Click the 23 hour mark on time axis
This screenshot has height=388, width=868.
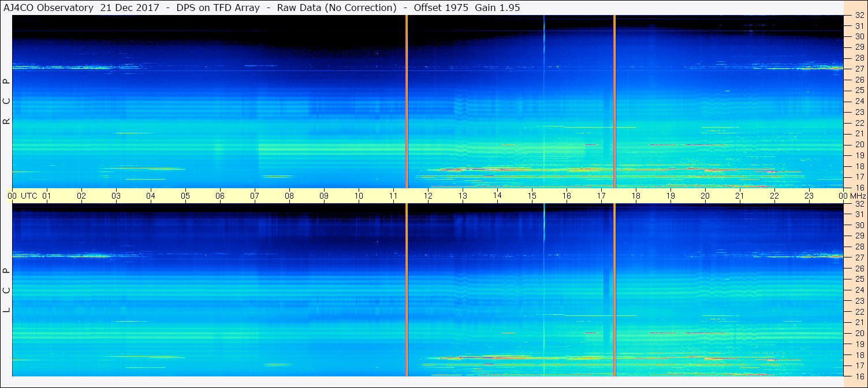(x=809, y=196)
